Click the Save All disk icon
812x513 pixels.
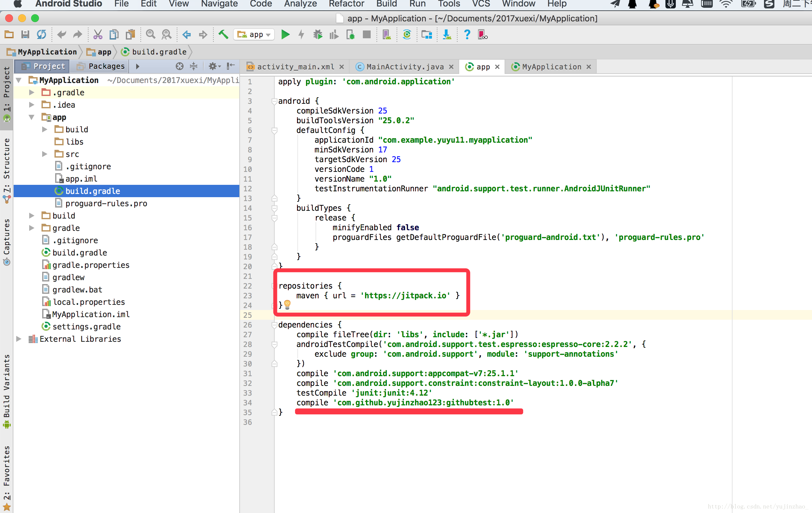coord(25,34)
